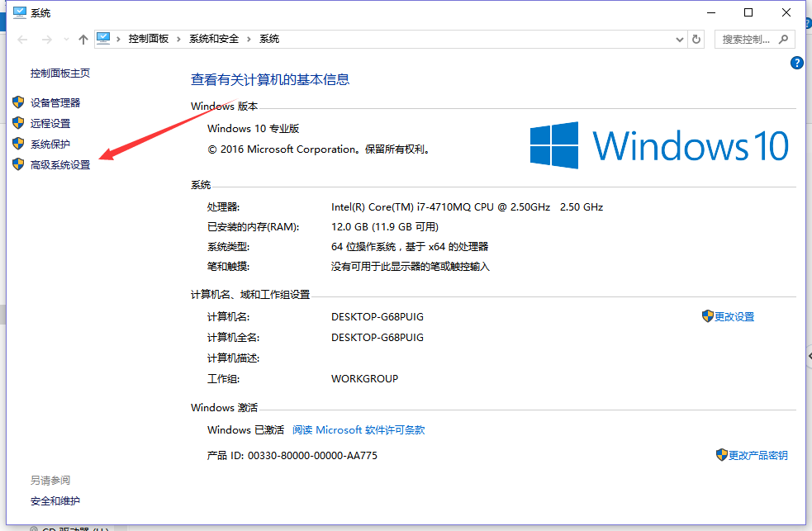Click shield icon next to 更改产品密钥
Viewport: 812px width, 531px height.
click(x=721, y=455)
